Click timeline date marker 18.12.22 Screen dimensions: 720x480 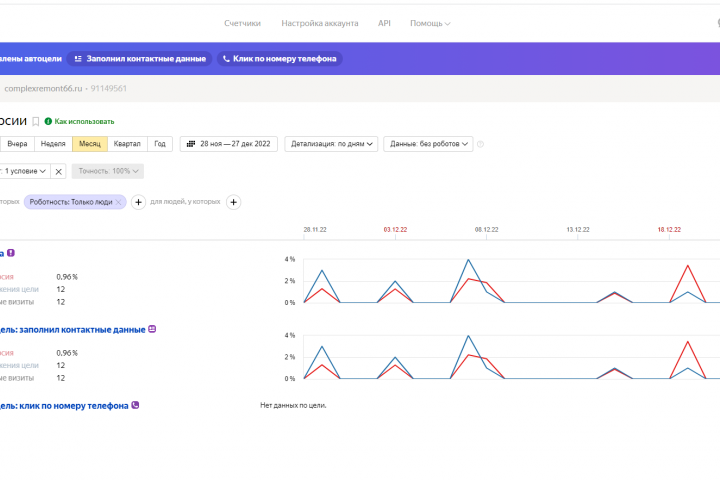coord(669,229)
